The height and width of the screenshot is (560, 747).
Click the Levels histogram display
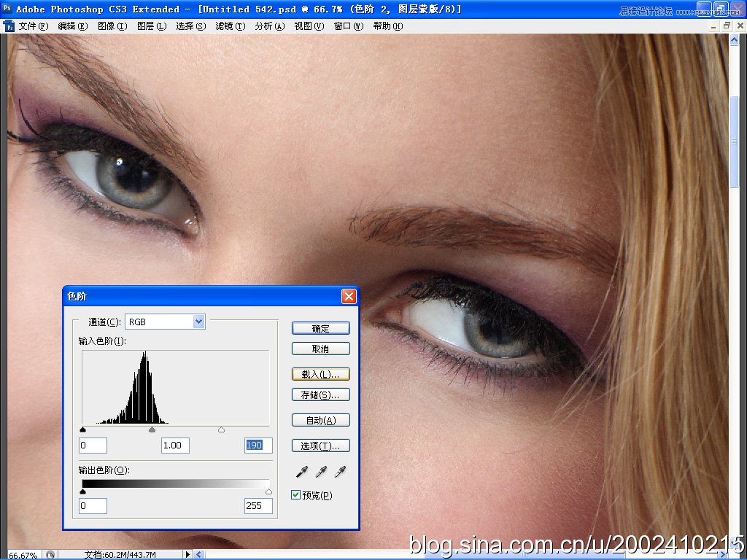pos(175,388)
